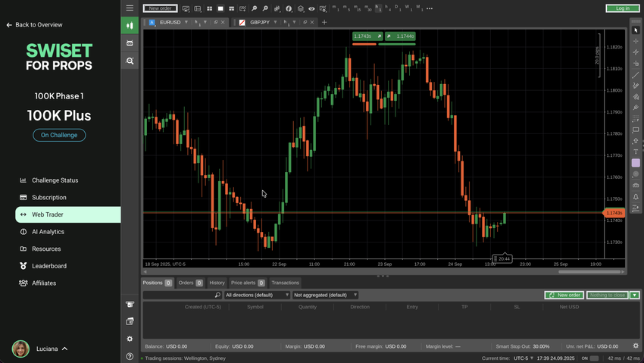Toggle the ON switch in status bar
The height and width of the screenshot is (363, 644).
pyautogui.click(x=594, y=358)
